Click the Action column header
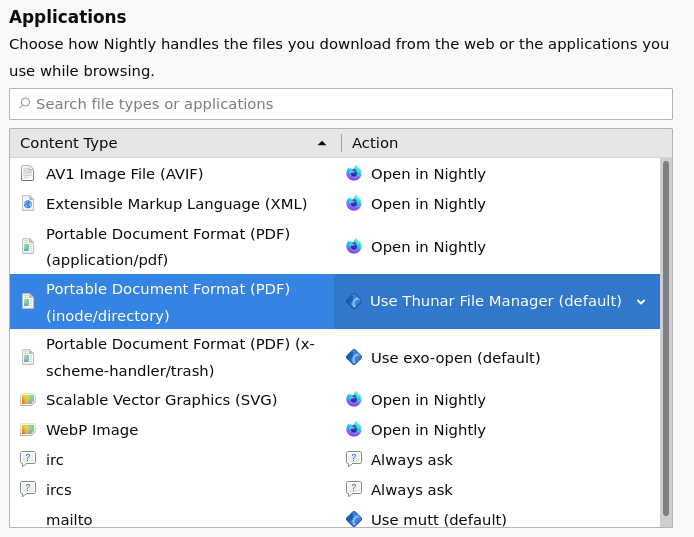The height and width of the screenshot is (537, 694). point(500,143)
